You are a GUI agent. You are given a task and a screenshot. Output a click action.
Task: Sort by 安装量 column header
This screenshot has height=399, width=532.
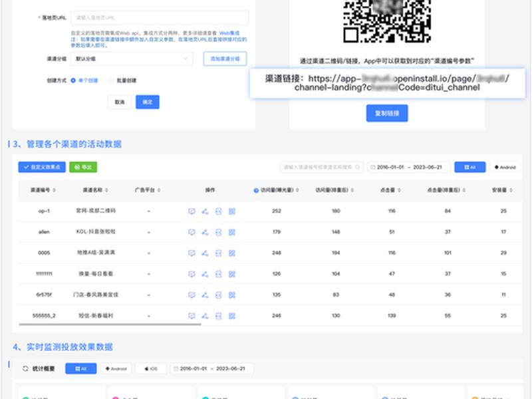coord(511,190)
